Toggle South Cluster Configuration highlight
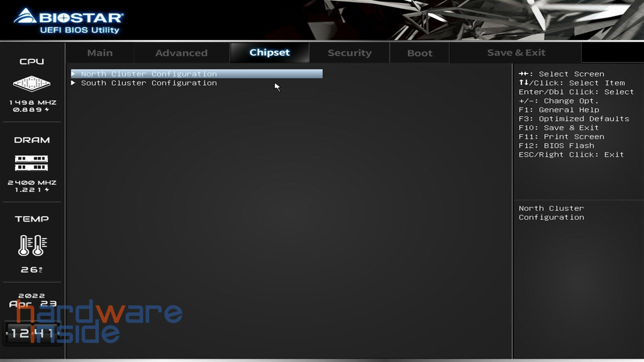 (149, 83)
